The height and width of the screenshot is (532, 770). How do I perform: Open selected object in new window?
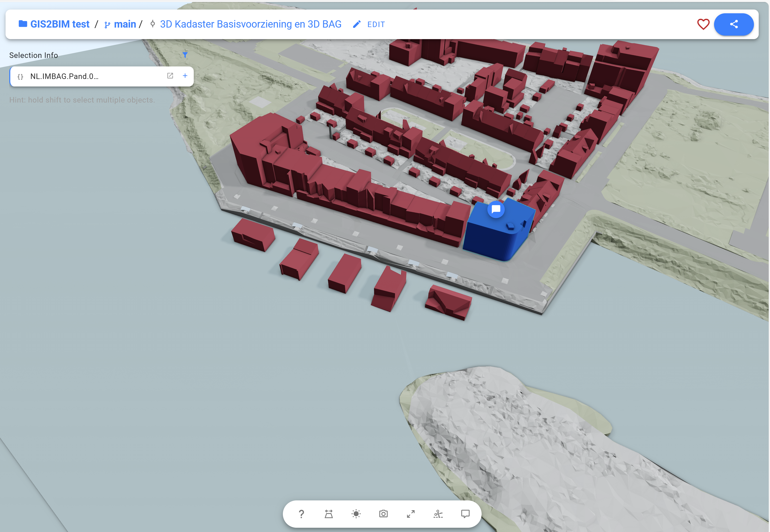[170, 76]
